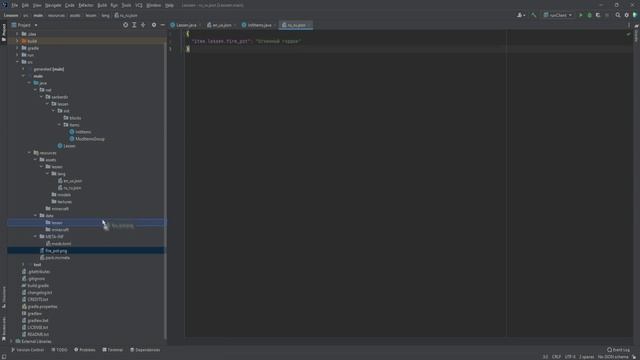Expand External Libraries node

(11, 341)
